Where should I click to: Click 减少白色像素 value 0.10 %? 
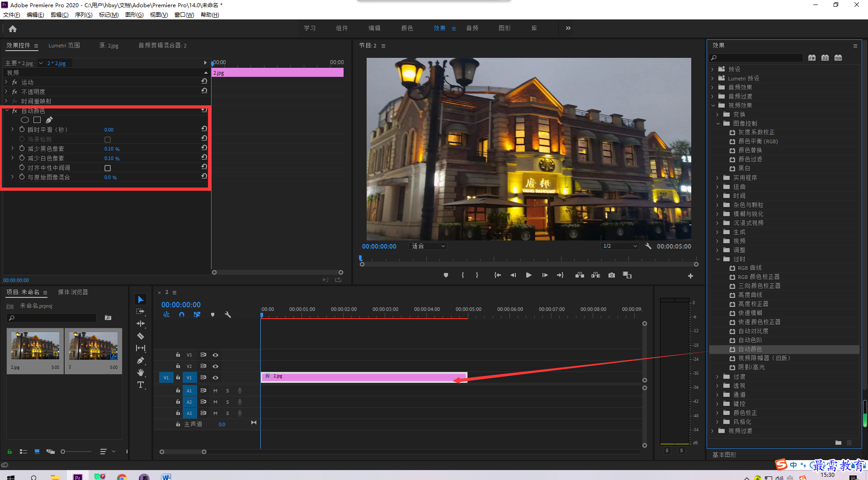click(112, 158)
